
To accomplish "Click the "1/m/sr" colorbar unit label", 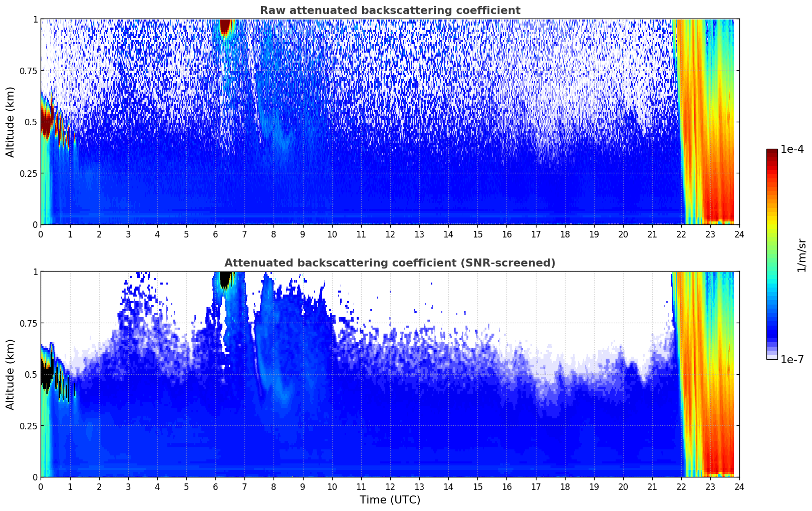I will [x=801, y=255].
